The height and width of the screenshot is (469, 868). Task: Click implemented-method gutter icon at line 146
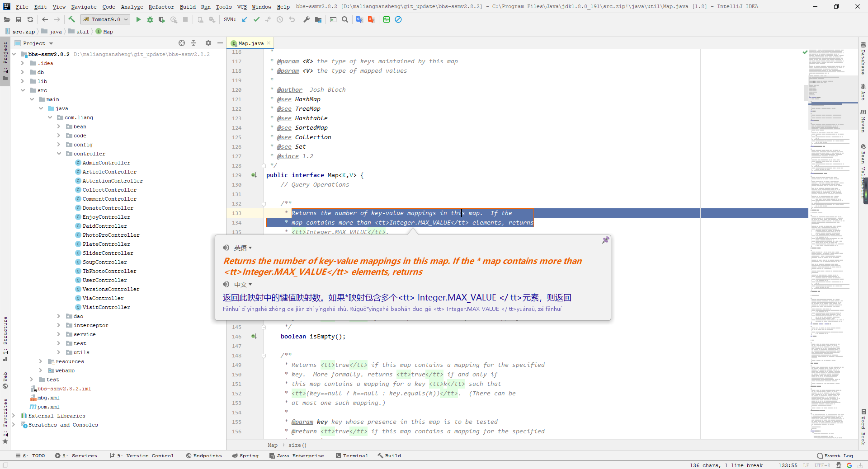pyautogui.click(x=254, y=336)
